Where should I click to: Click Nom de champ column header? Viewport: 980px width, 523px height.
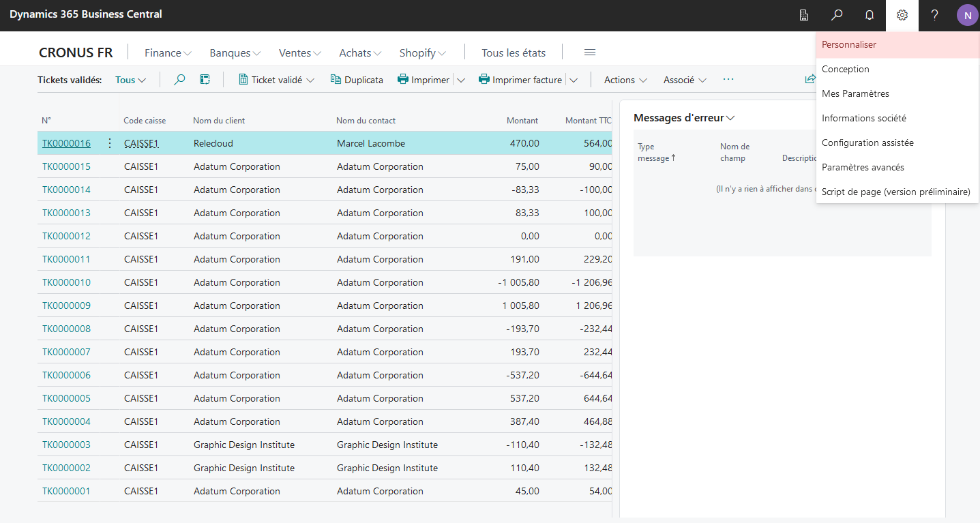point(734,152)
